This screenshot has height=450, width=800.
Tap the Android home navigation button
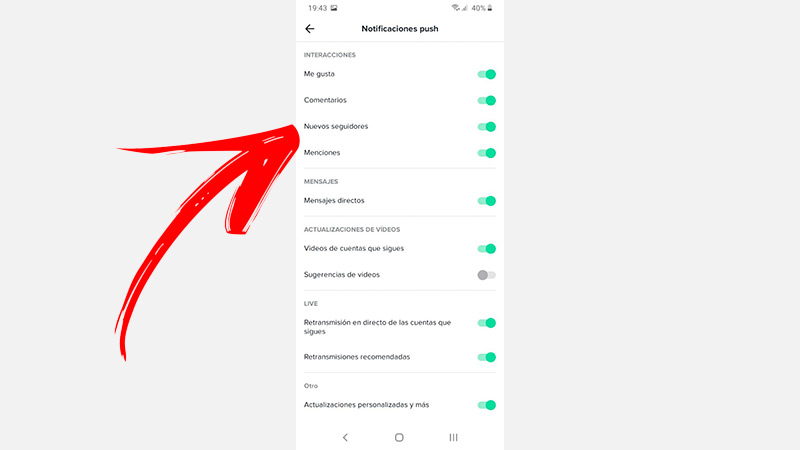pyautogui.click(x=399, y=437)
